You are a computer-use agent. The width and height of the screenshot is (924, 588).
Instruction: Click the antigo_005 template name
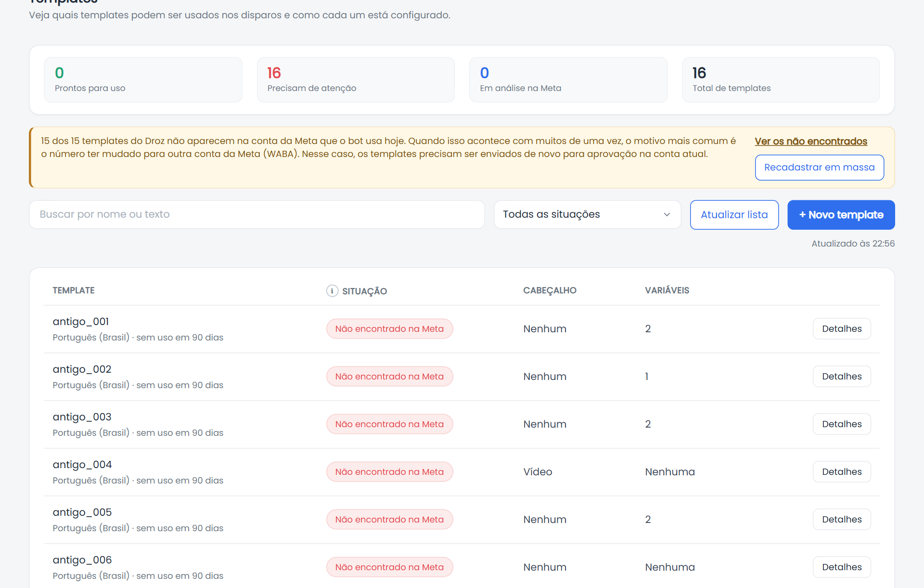[82, 512]
